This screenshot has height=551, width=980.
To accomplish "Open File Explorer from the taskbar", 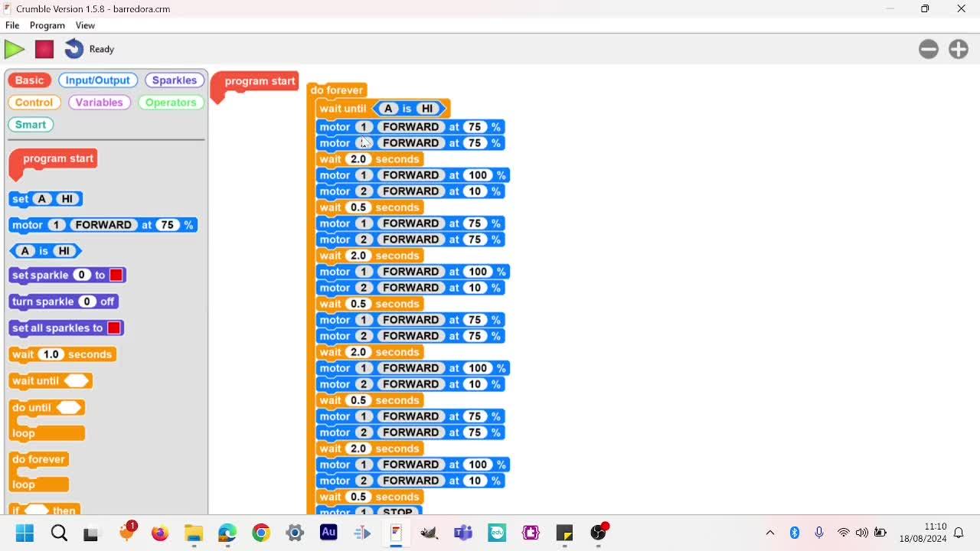I will click(194, 533).
